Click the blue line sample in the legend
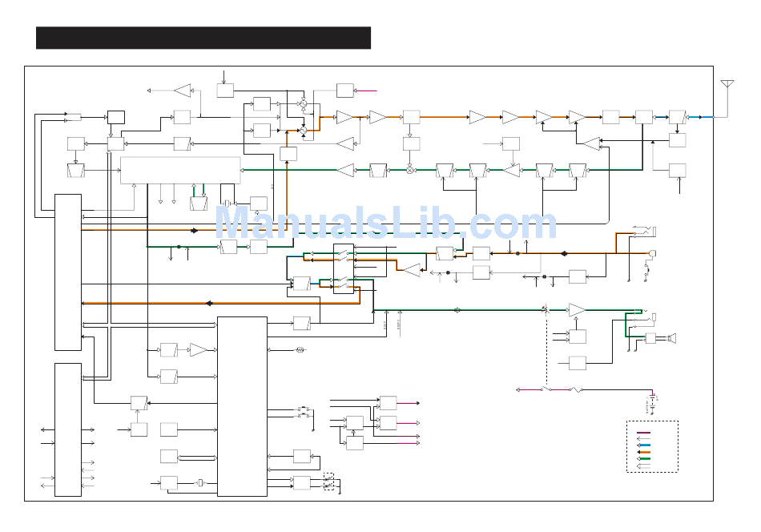Screen dimensions: 761x532 (x=643, y=445)
